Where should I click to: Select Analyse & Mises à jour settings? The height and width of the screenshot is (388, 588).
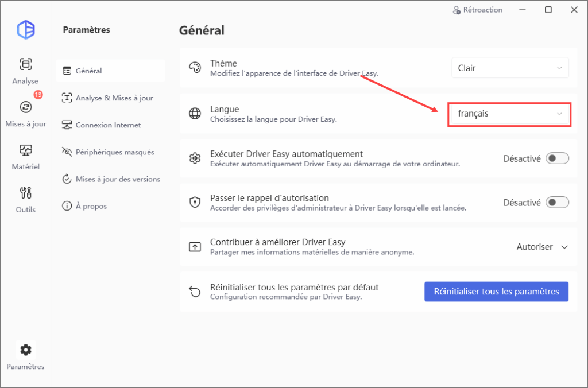[111, 98]
